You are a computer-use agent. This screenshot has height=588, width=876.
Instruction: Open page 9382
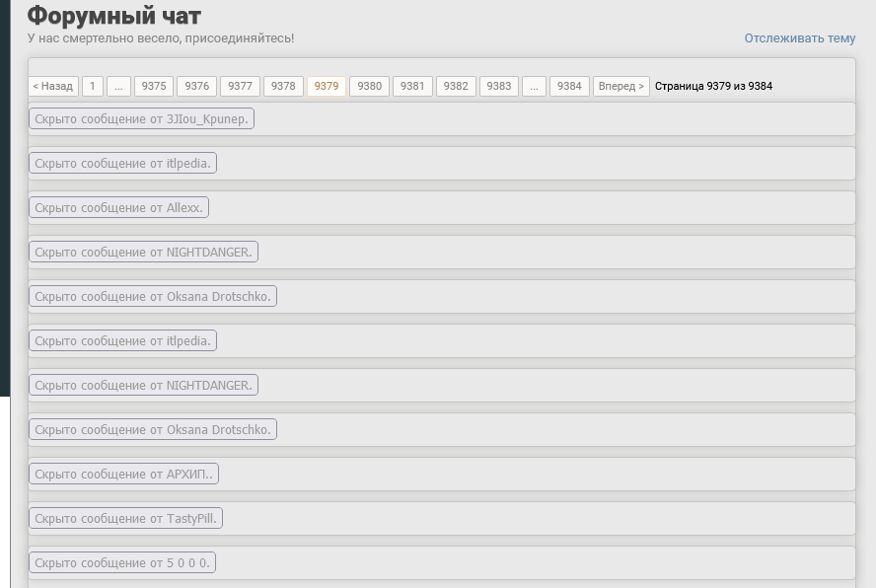456,86
